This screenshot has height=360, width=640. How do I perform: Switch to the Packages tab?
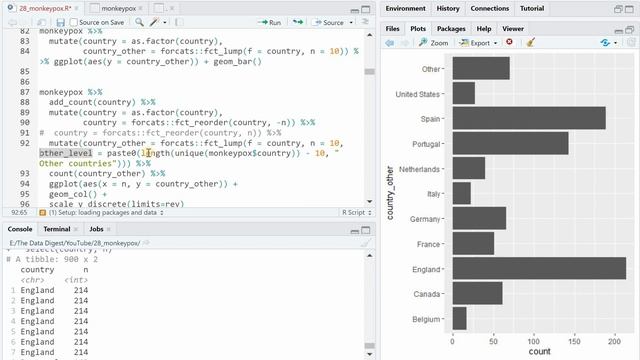point(451,29)
